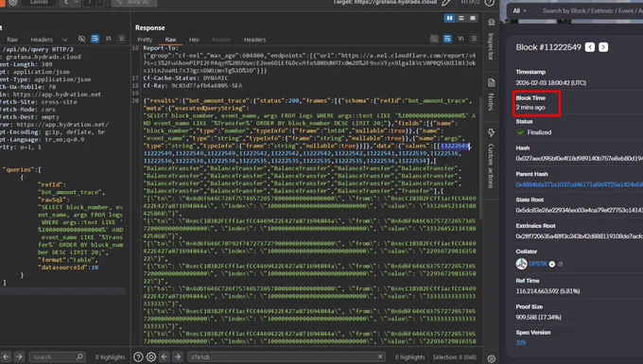Toggle line wrap in response pane
643x364 pixels.
click(x=447, y=39)
